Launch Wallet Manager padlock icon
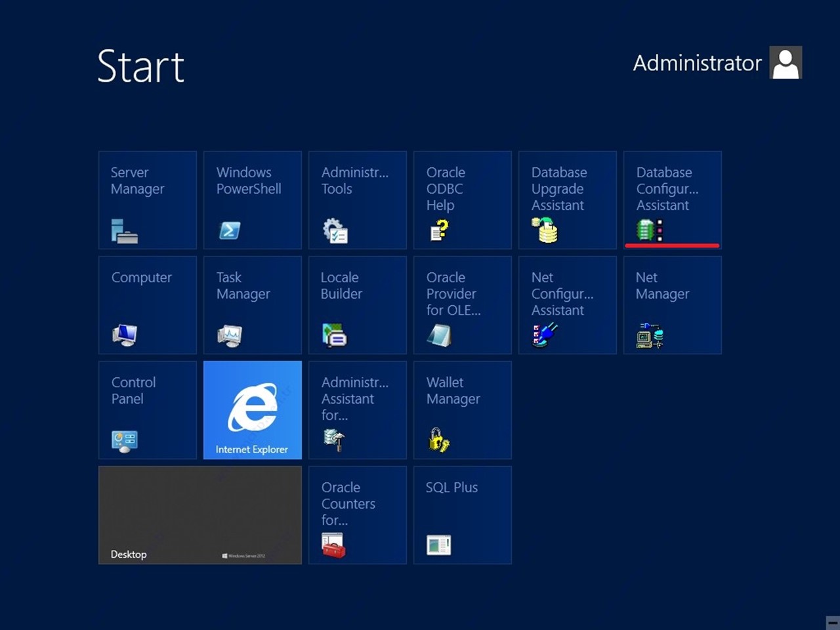This screenshot has width=840, height=630. click(439, 440)
